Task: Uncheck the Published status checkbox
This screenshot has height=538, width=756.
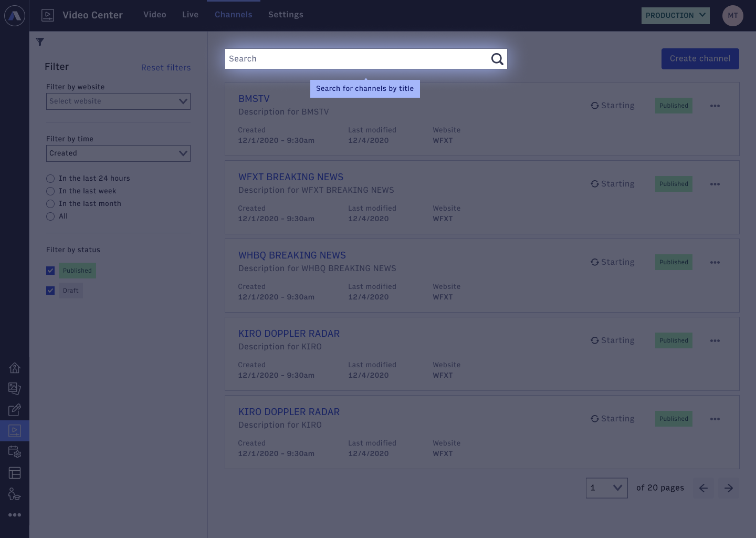Action: (50, 271)
